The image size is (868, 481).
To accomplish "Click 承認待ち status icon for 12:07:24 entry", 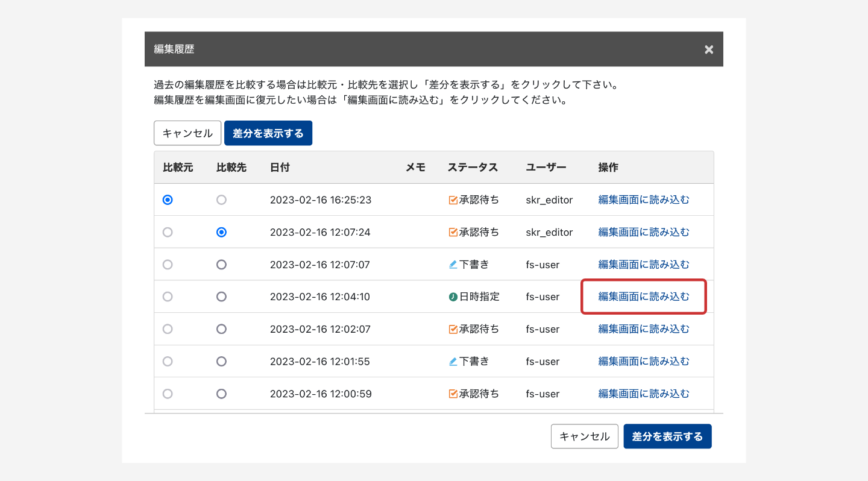I will pyautogui.click(x=453, y=232).
